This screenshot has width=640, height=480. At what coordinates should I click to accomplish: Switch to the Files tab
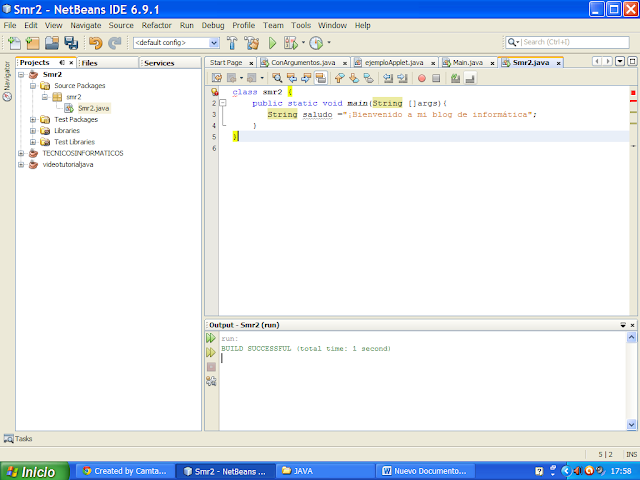[89, 63]
